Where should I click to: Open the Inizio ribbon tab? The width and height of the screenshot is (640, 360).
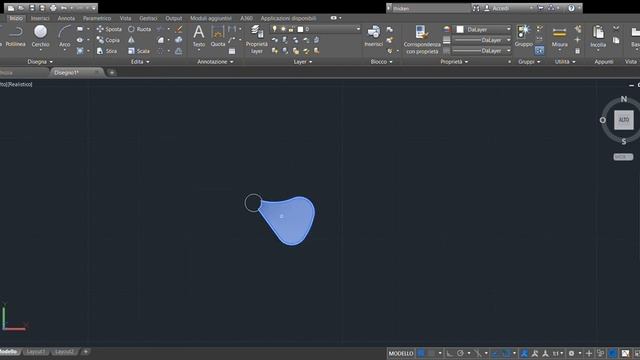[16, 18]
